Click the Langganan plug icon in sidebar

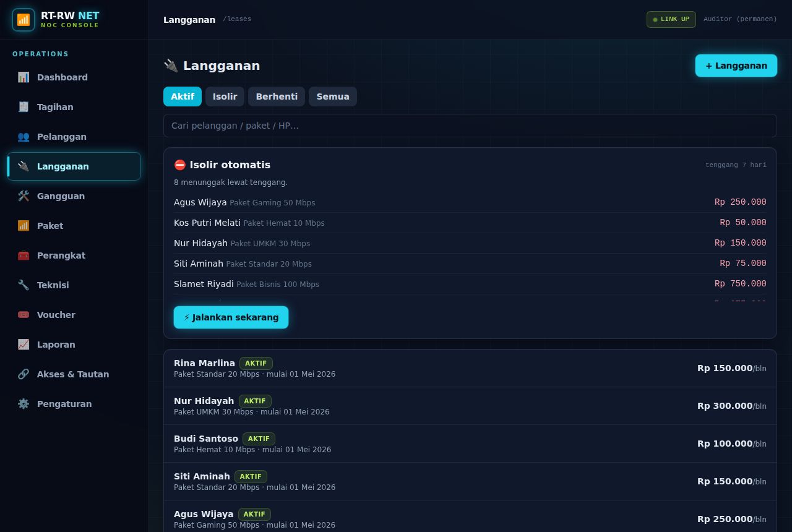tap(24, 166)
